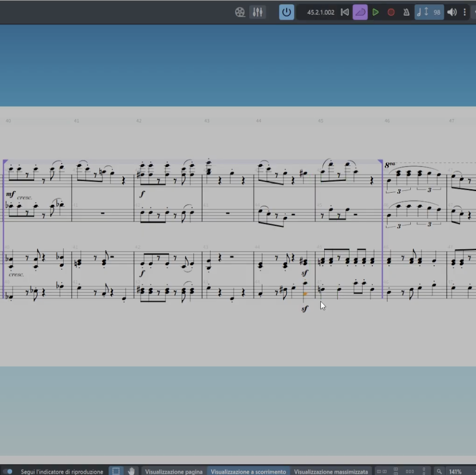Switch to Visualizzazione pagina
The height and width of the screenshot is (475, 476).
(174, 472)
